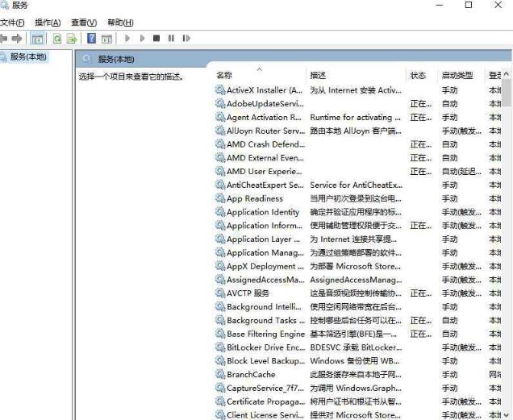Image resolution: width=513 pixels, height=420 pixels.
Task: Click the gear icon of AllJoyn Router Service
Action: [220, 131]
